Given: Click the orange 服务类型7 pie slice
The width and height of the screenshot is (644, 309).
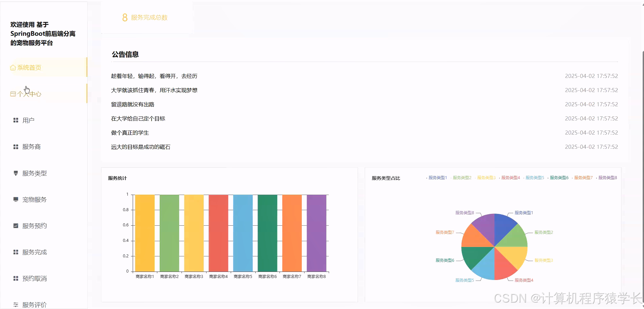Looking at the screenshot, I should [x=474, y=238].
